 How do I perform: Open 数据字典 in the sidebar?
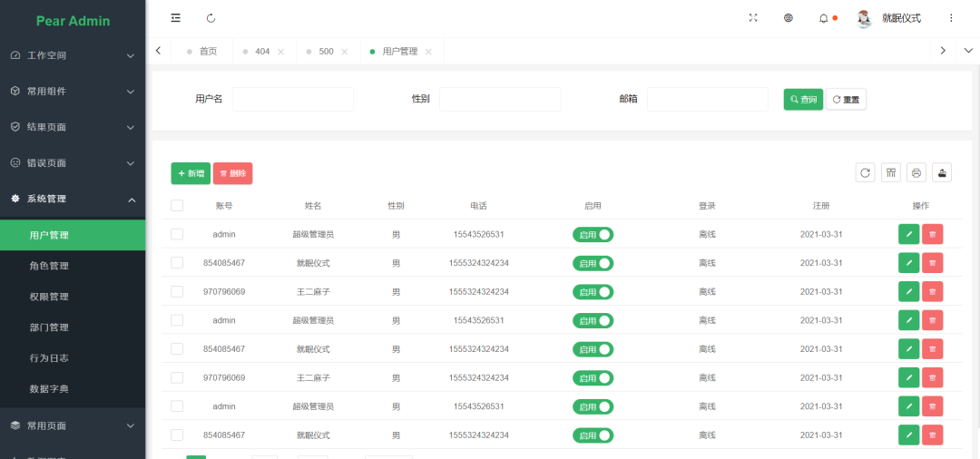[x=73, y=388]
